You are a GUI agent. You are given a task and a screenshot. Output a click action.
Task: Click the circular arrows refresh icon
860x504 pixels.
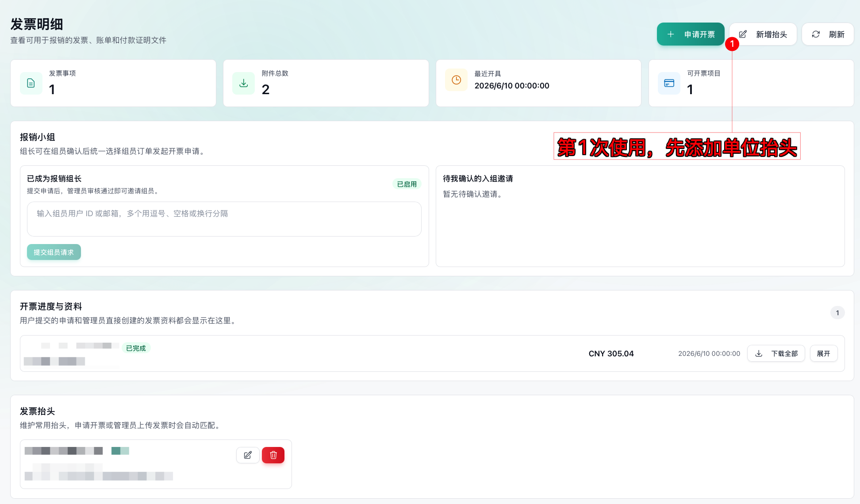click(816, 34)
